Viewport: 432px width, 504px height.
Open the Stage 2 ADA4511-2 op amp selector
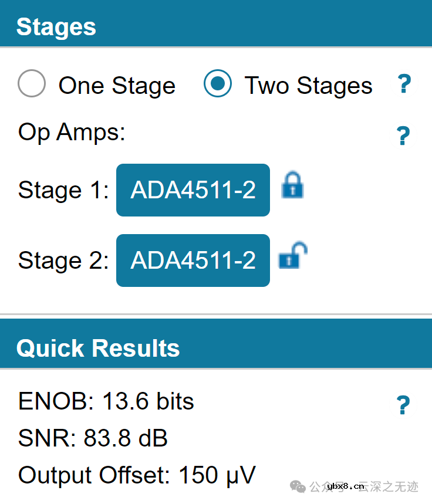193,261
